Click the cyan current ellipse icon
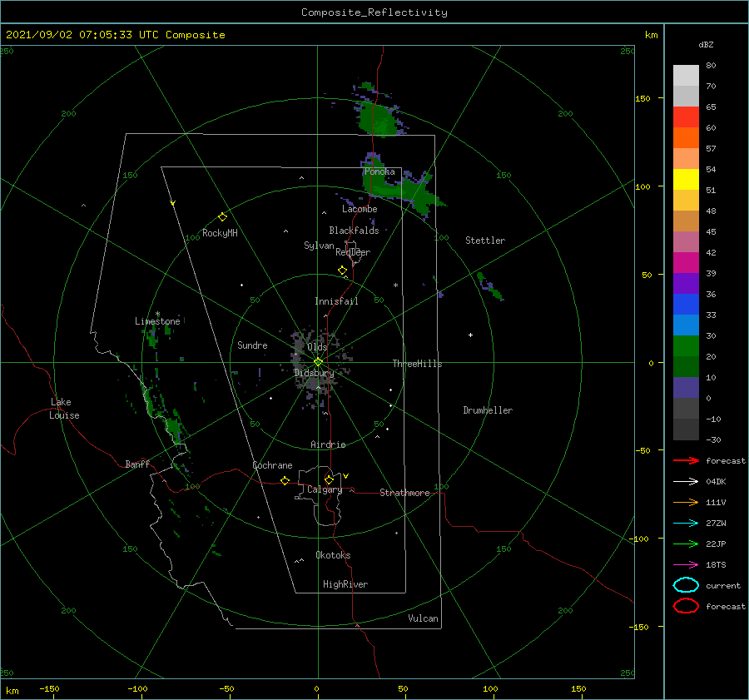749x700 pixels. point(686,585)
